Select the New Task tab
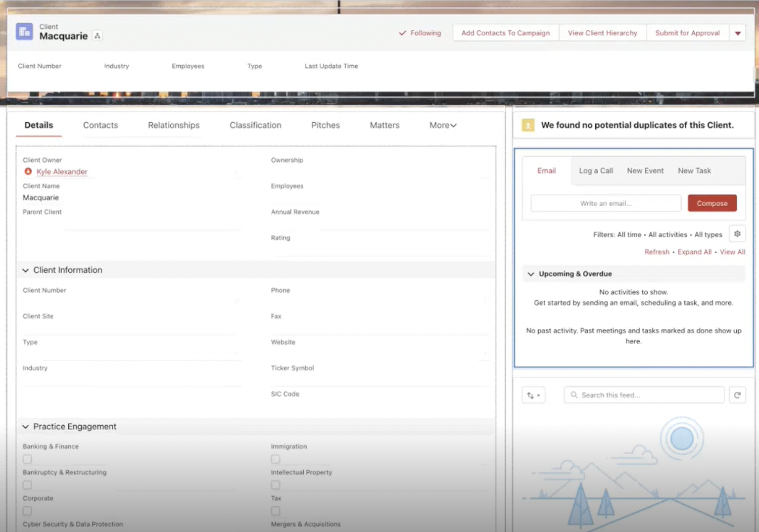This screenshot has width=759, height=532. coord(694,171)
